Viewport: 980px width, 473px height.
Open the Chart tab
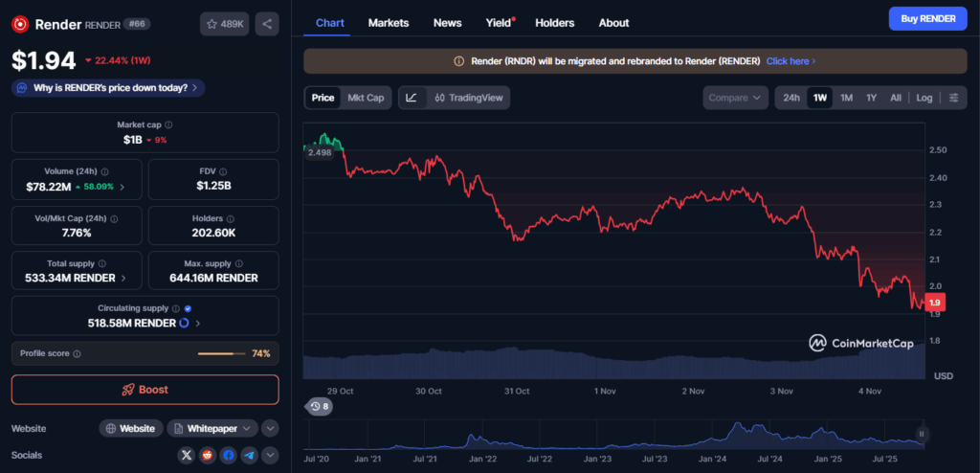coord(330,23)
